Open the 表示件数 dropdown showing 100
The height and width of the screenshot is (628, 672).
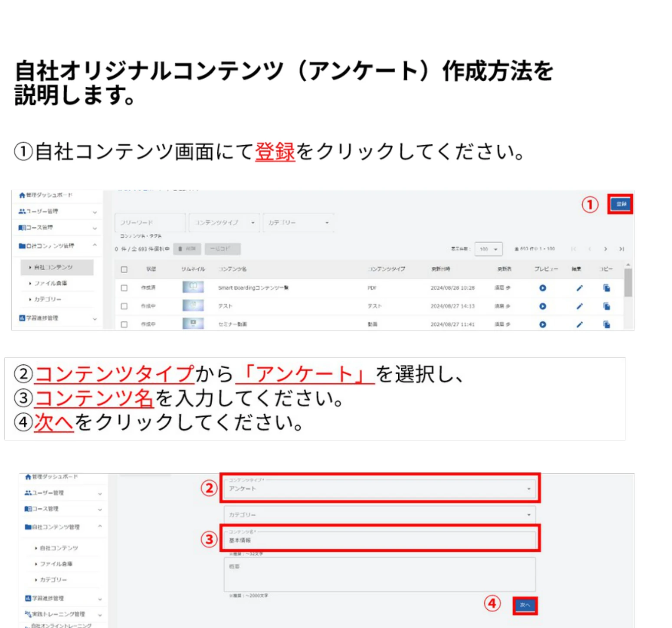488,249
